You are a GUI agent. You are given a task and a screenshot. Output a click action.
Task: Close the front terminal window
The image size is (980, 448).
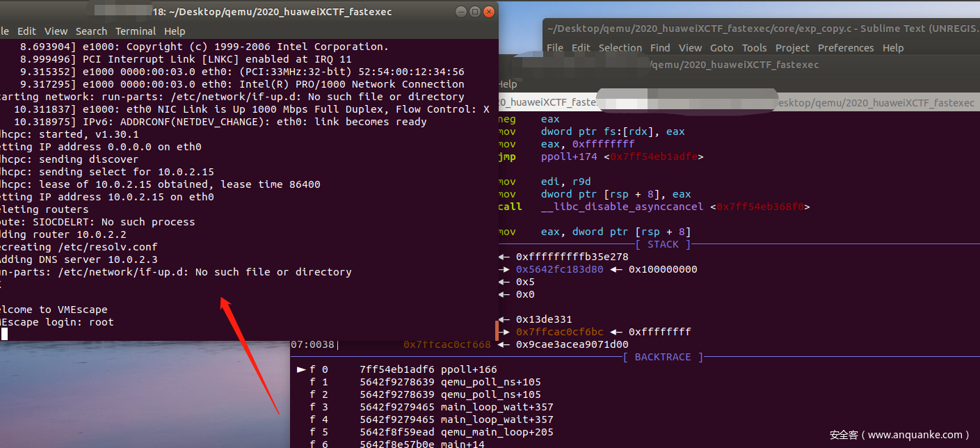tap(489, 12)
